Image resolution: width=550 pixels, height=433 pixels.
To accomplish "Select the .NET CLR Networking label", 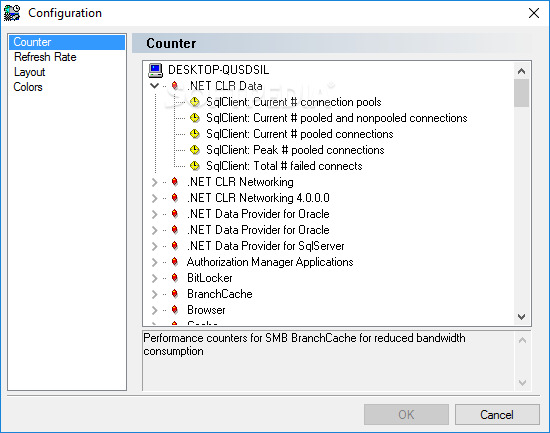I will coord(240,182).
